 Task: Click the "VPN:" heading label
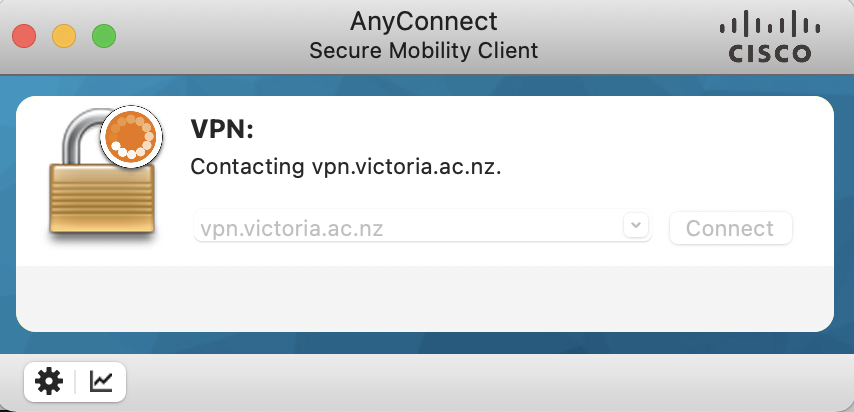(223, 129)
